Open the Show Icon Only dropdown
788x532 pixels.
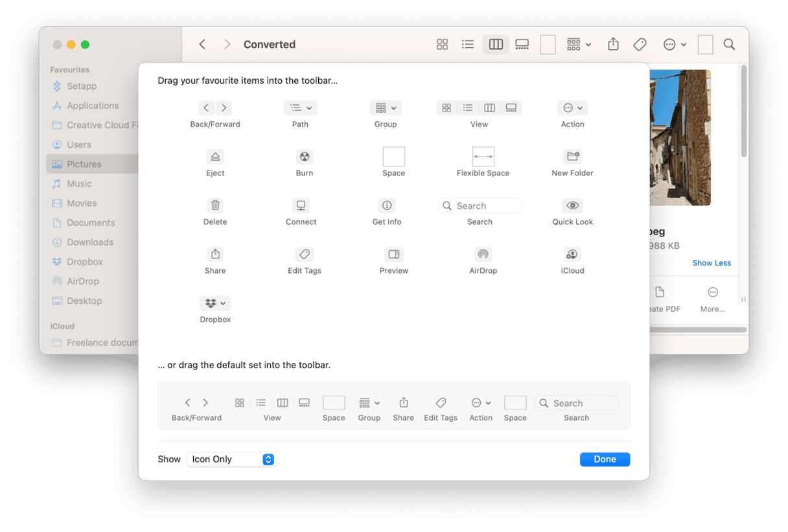[x=231, y=459]
